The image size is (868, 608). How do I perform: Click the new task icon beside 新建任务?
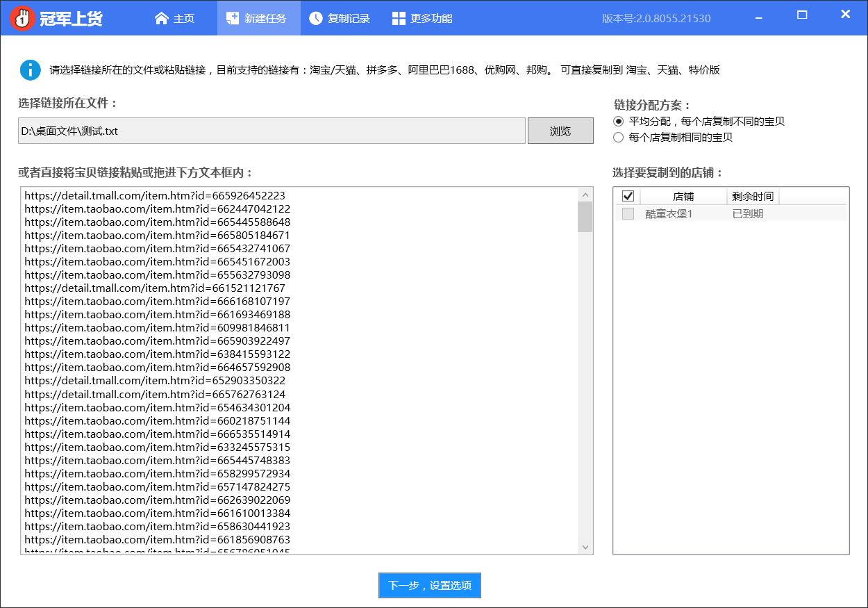coord(233,18)
